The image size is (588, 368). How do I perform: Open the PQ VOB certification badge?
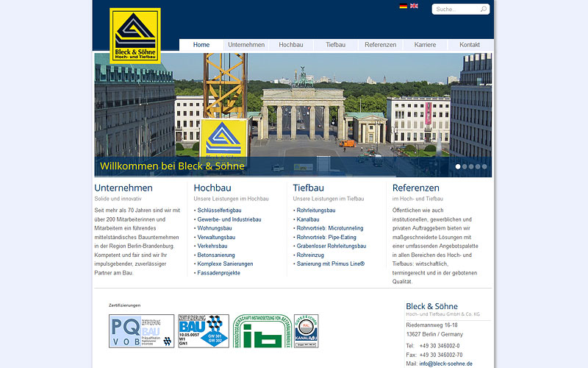pos(141,331)
